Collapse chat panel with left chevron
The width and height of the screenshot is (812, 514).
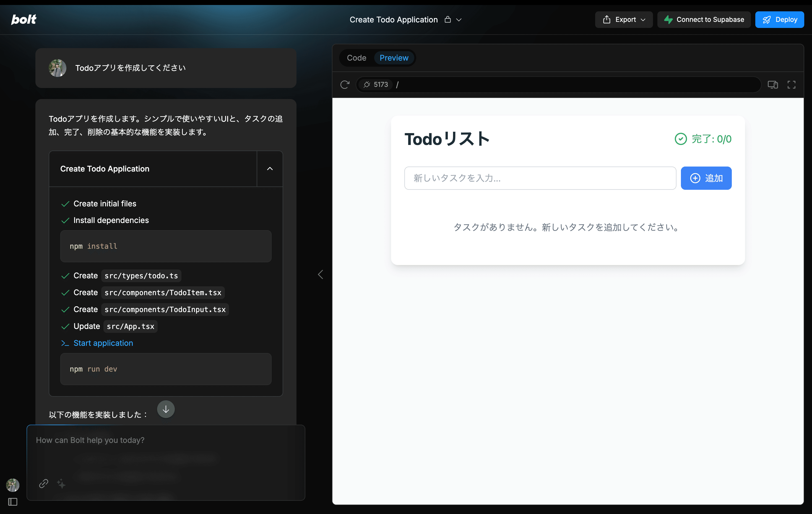click(320, 274)
